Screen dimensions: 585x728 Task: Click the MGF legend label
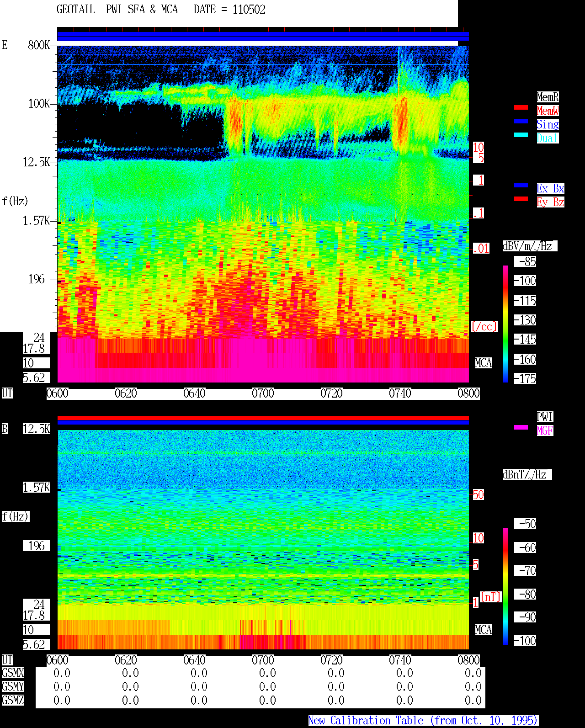click(545, 430)
